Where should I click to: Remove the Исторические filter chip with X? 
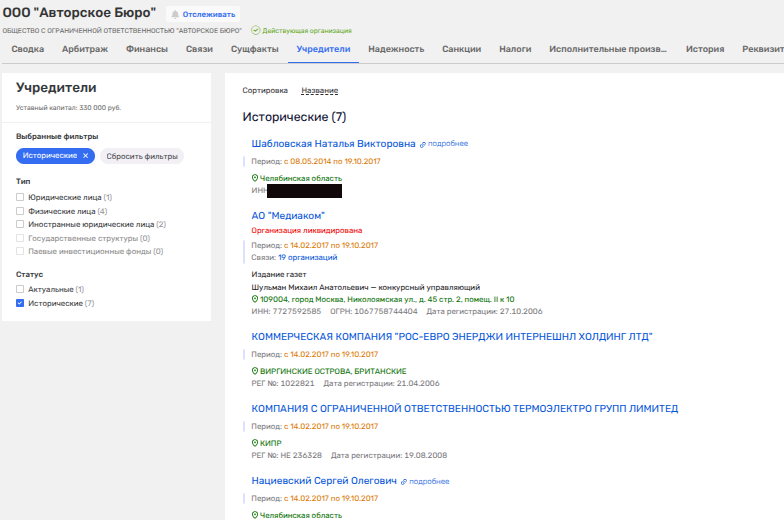coord(86,156)
